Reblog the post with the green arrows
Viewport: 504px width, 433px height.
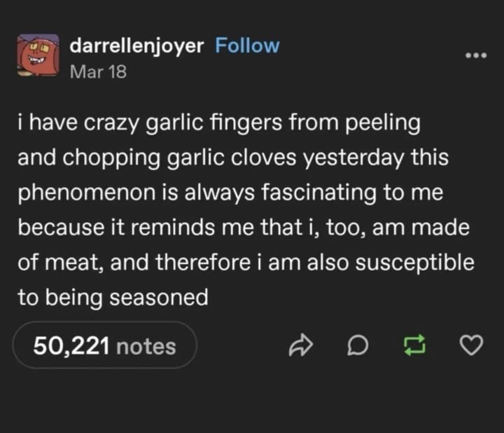[414, 345]
